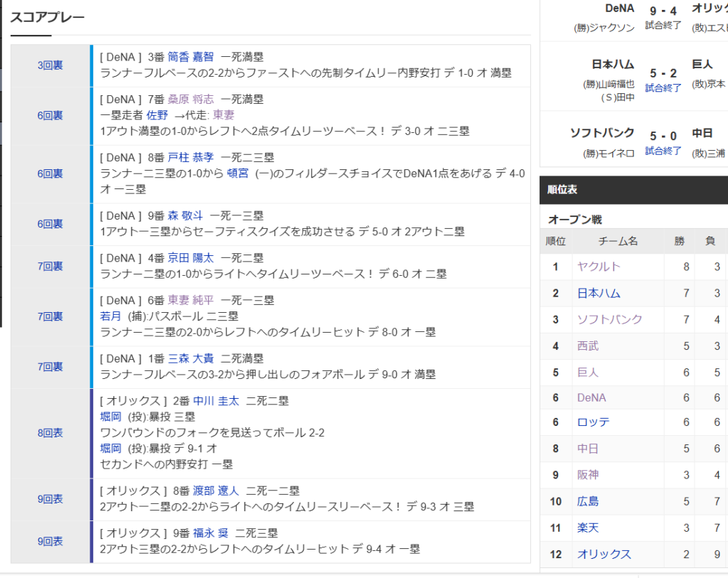Open player 東妻 純平's link
The image size is (728, 578).
(x=191, y=300)
